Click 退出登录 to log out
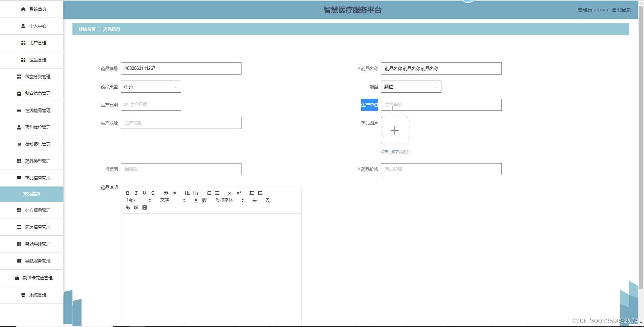The height and width of the screenshot is (327, 644). click(x=621, y=10)
